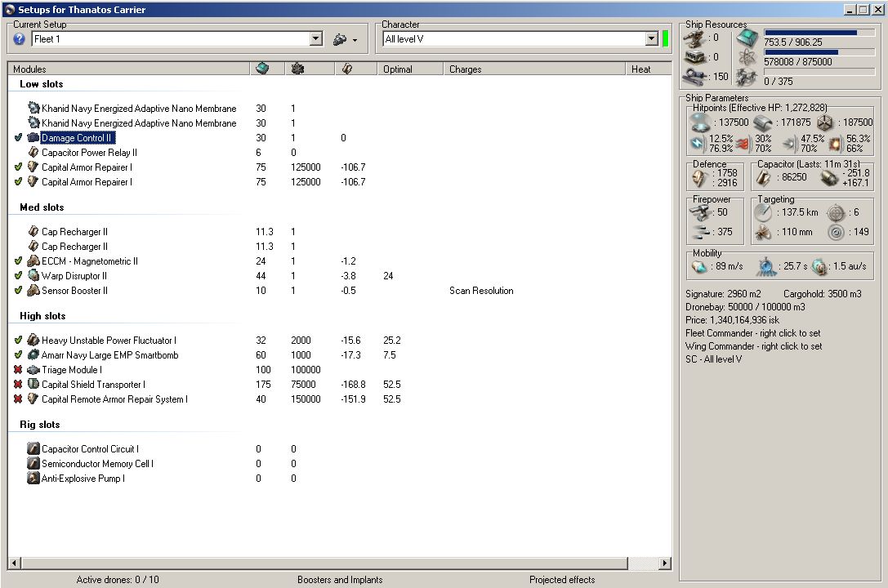Click inside the Fleet 1 setup name field

click(x=171, y=39)
